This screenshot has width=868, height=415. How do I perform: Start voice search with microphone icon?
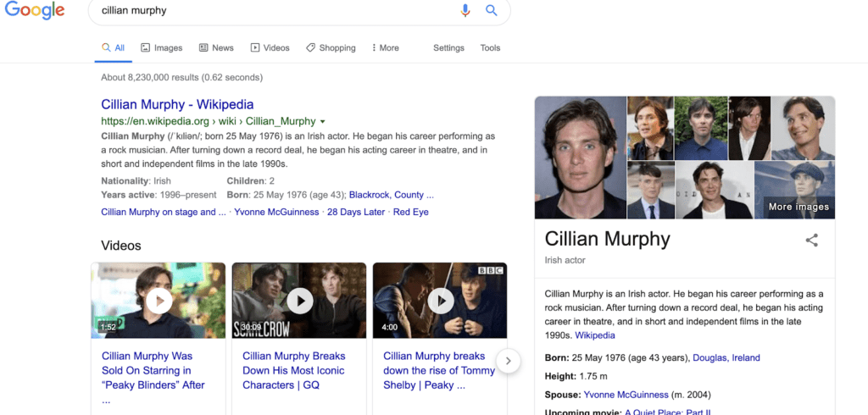(465, 10)
